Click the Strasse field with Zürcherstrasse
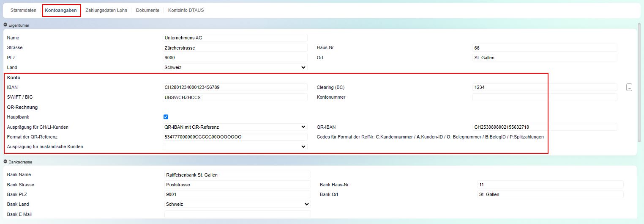This screenshot has width=644, height=224. [x=235, y=48]
